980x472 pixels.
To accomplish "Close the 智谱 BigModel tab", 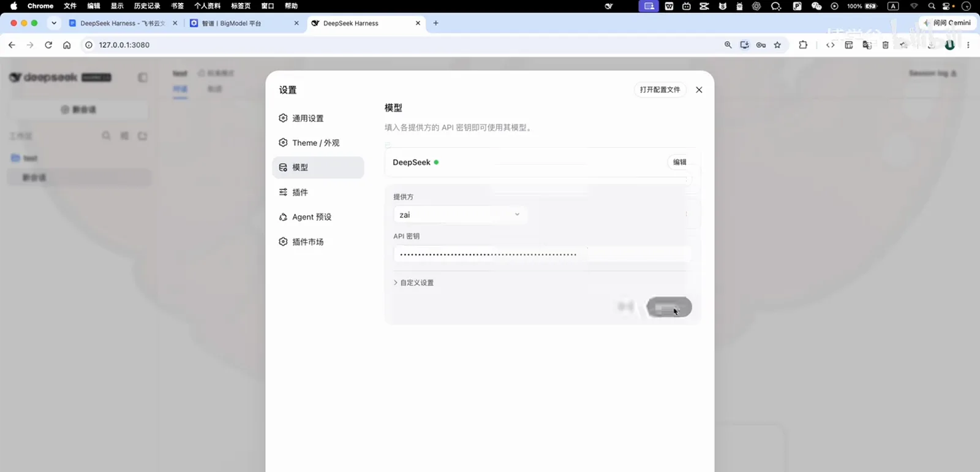I will pyautogui.click(x=296, y=23).
